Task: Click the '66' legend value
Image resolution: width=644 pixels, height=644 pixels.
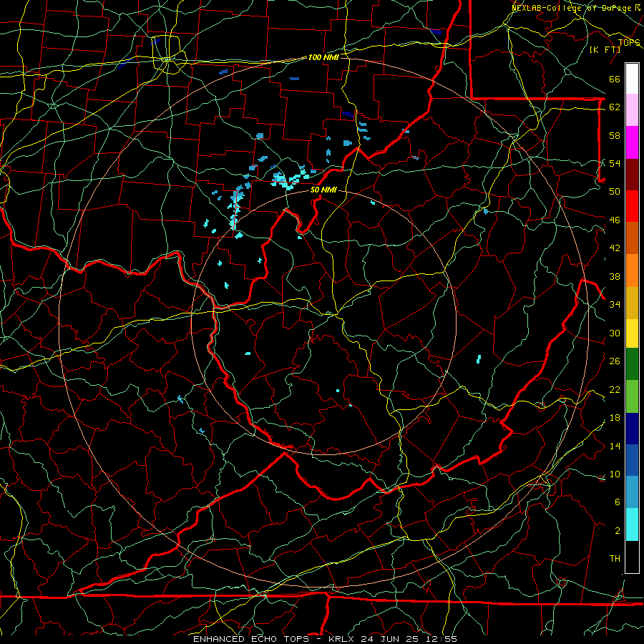Action: pyautogui.click(x=615, y=79)
